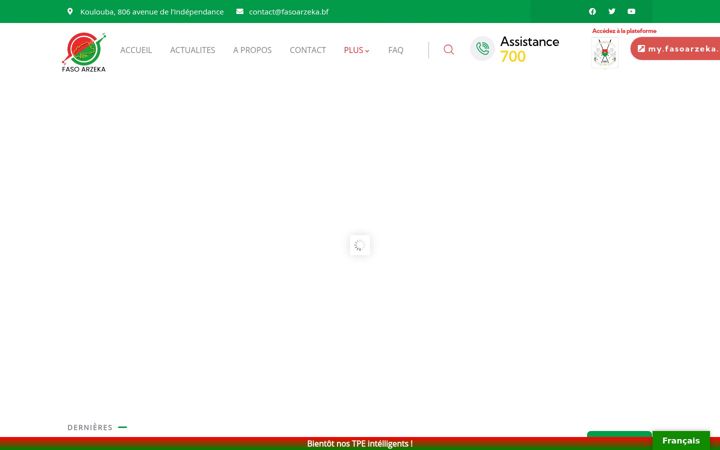This screenshot has width=720, height=450.
Task: Open the my.fasoarzeka platform button
Action: pos(675,49)
